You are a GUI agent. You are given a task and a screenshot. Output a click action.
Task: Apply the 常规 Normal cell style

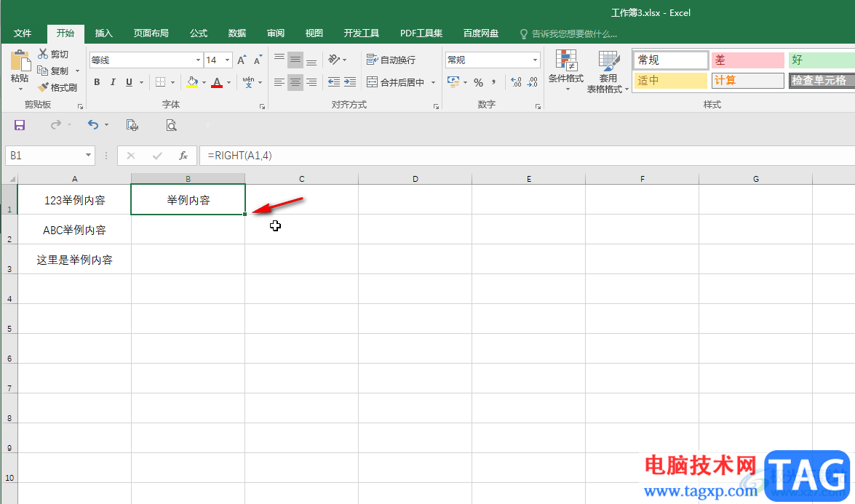pyautogui.click(x=671, y=60)
